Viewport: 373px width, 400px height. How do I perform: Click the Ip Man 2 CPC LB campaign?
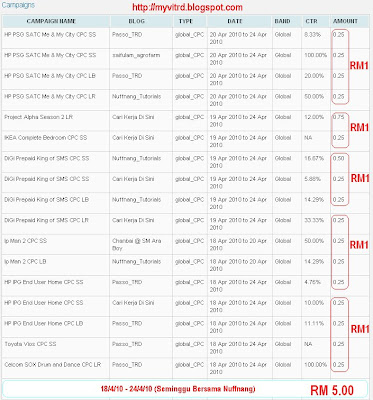click(25, 262)
